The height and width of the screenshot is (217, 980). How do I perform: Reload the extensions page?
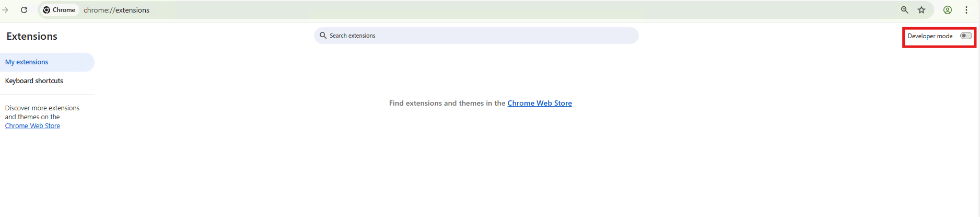24,10
